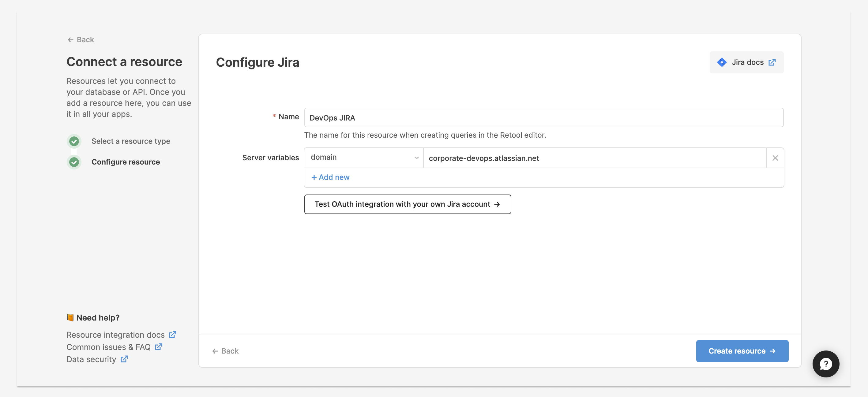The height and width of the screenshot is (397, 868).
Task: Select the 'Configure resource' step
Action: [126, 162]
